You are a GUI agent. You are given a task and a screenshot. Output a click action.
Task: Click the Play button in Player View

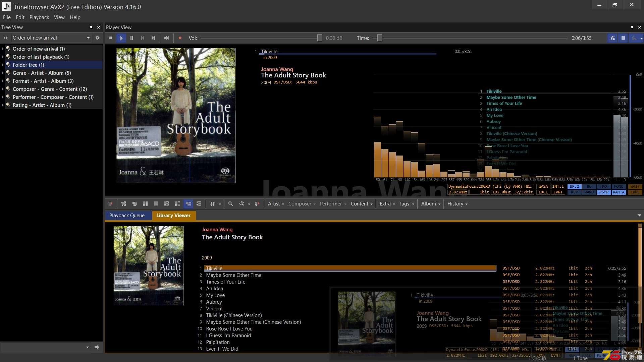(x=121, y=38)
